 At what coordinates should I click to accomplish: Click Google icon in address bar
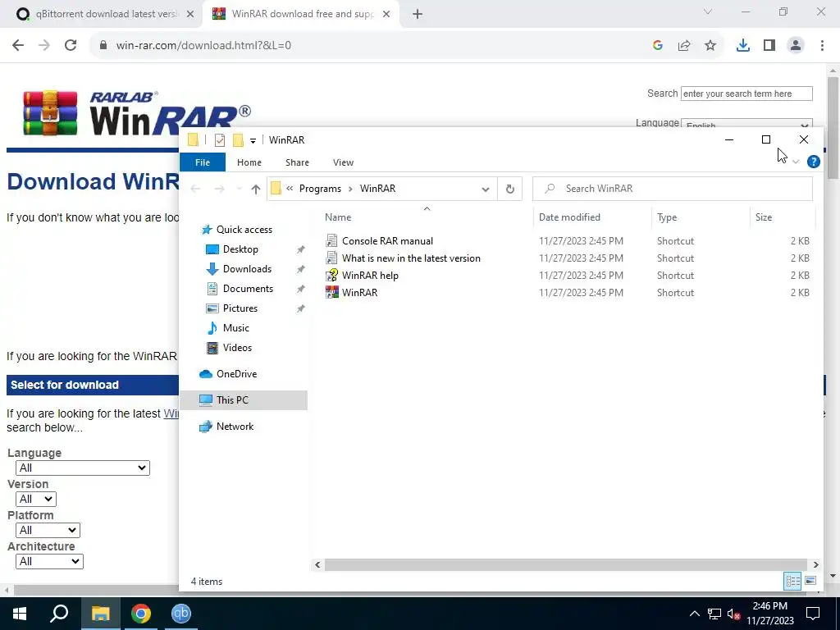(658, 46)
